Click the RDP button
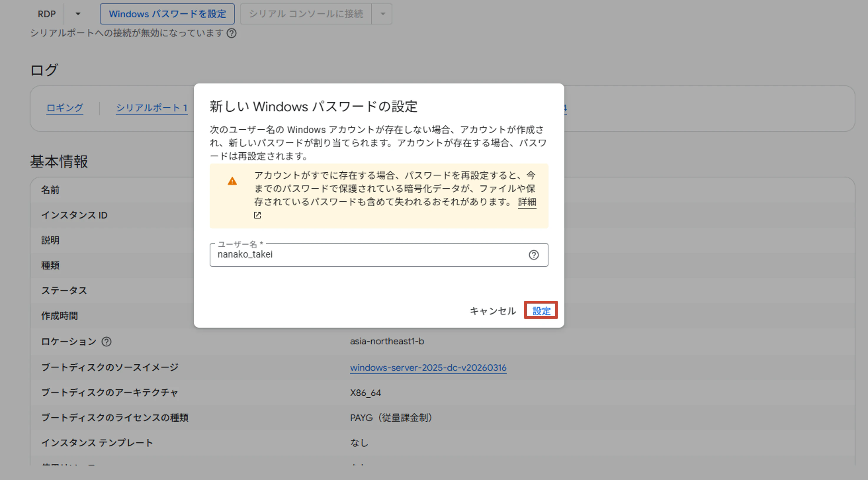Viewport: 868px width, 480px height. (47, 14)
